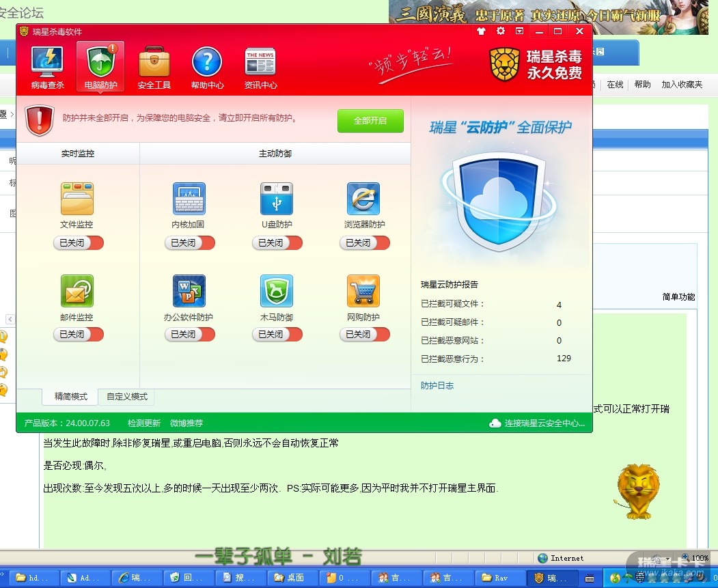Click browser zoom 100% control
This screenshot has height=588, width=718.
click(695, 558)
